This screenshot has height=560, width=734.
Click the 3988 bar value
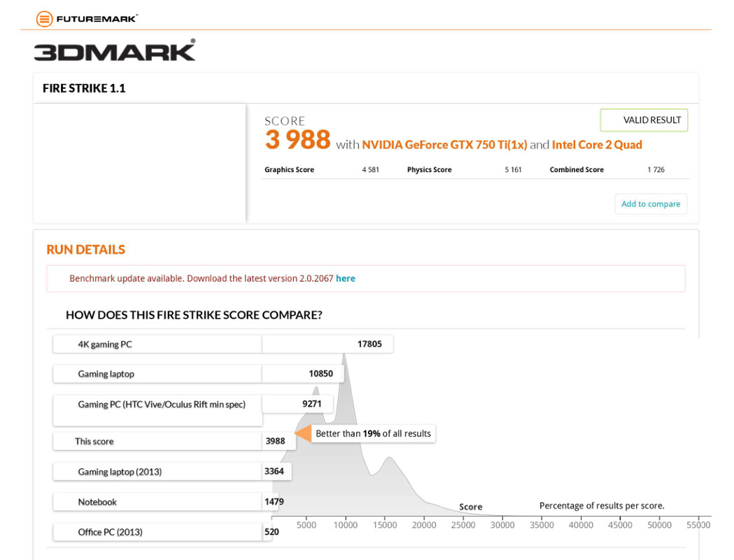[x=275, y=441]
